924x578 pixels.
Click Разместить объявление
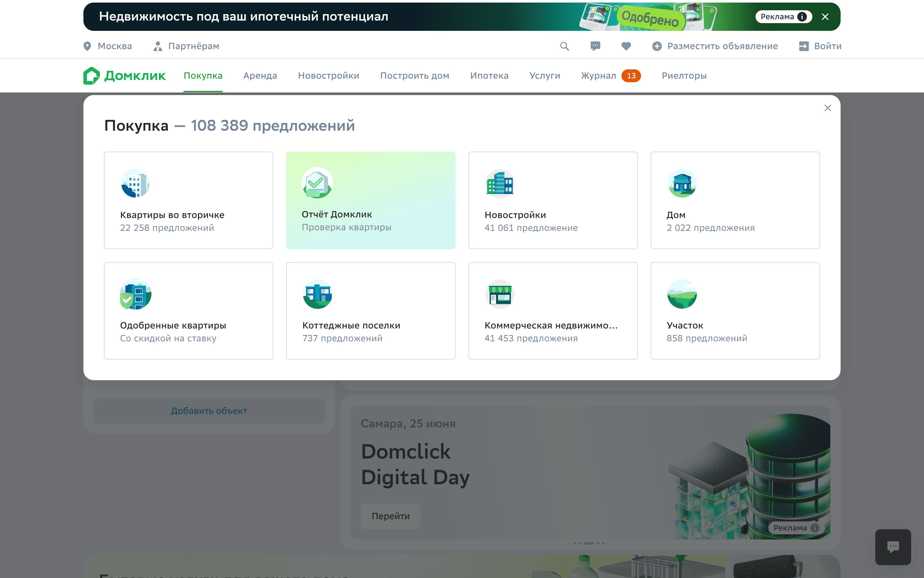click(723, 46)
